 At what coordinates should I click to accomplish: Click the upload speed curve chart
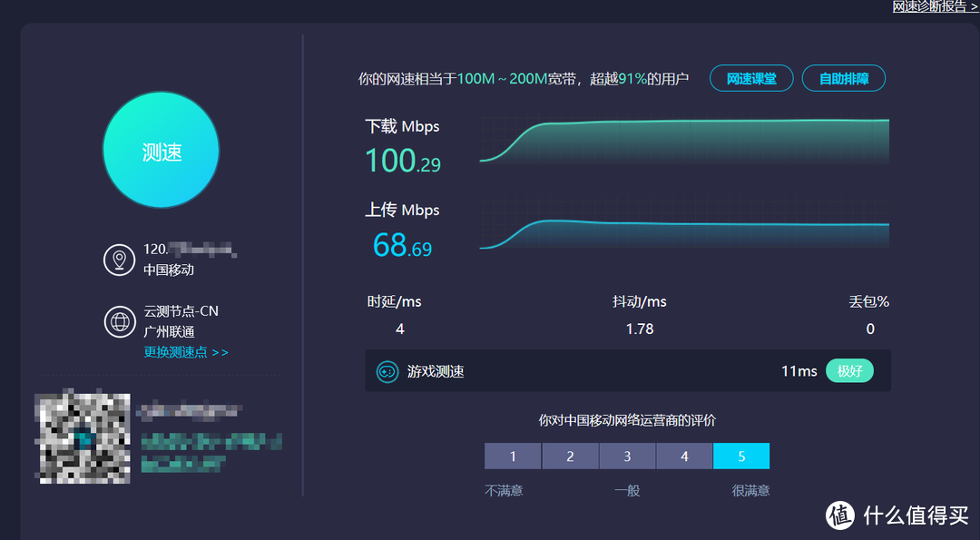tap(685, 227)
